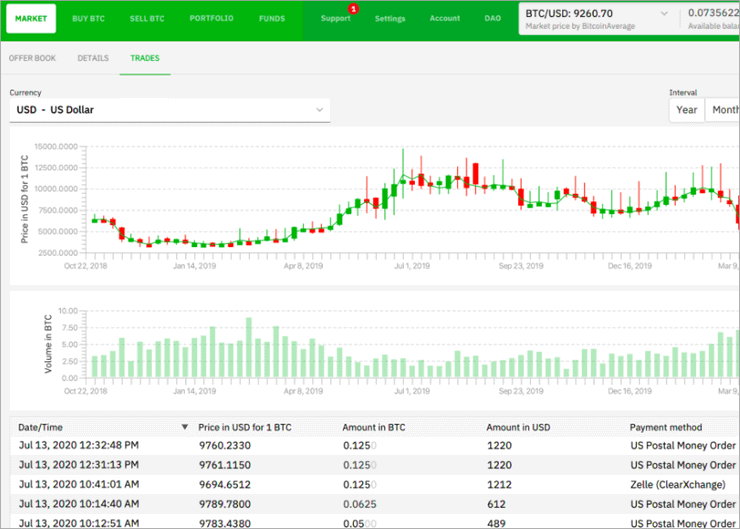Expand the USD - US Dollar currency dropdown
The height and width of the screenshot is (529, 740).
point(169,109)
